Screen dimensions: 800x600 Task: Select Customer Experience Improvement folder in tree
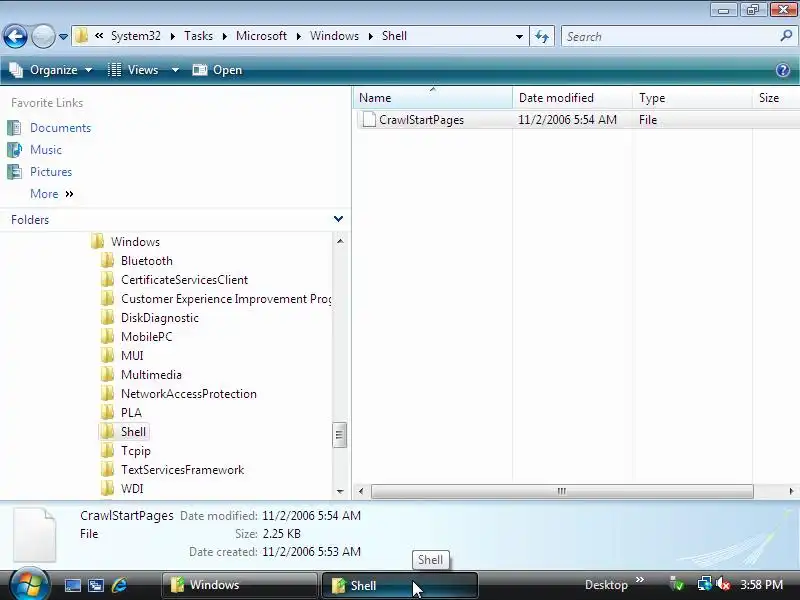point(226,298)
